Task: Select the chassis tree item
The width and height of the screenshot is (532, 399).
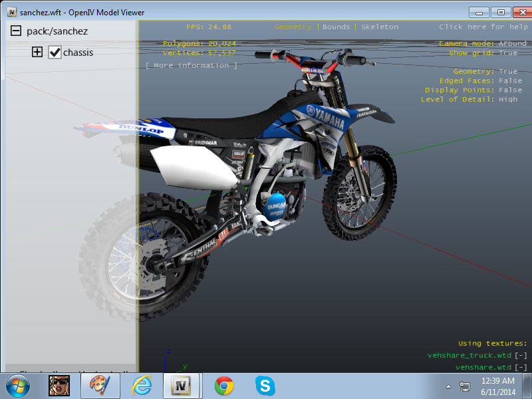Action: tap(78, 53)
